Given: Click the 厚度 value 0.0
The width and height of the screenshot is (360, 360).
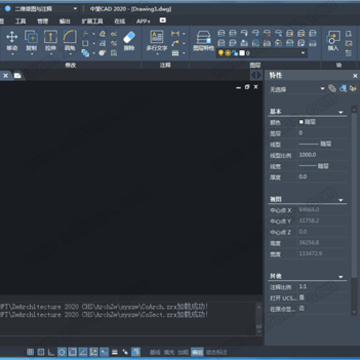Looking at the screenshot, I should (x=303, y=177).
